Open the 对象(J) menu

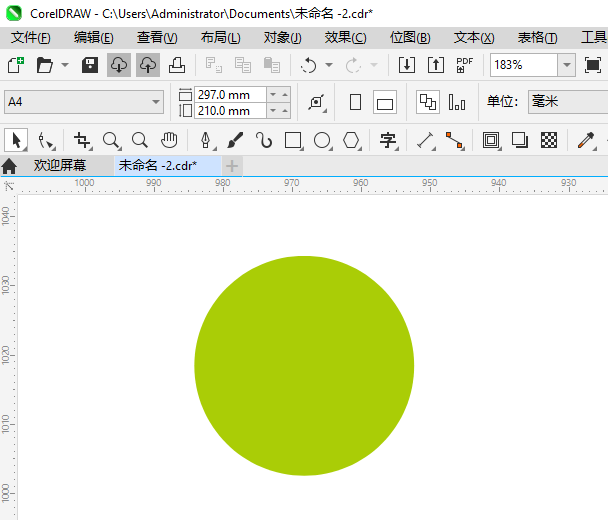[x=283, y=38]
